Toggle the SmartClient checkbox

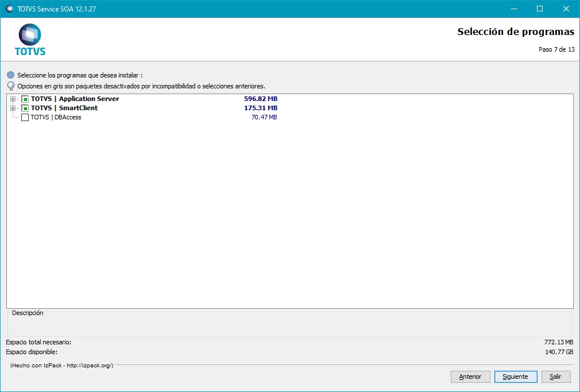25,108
